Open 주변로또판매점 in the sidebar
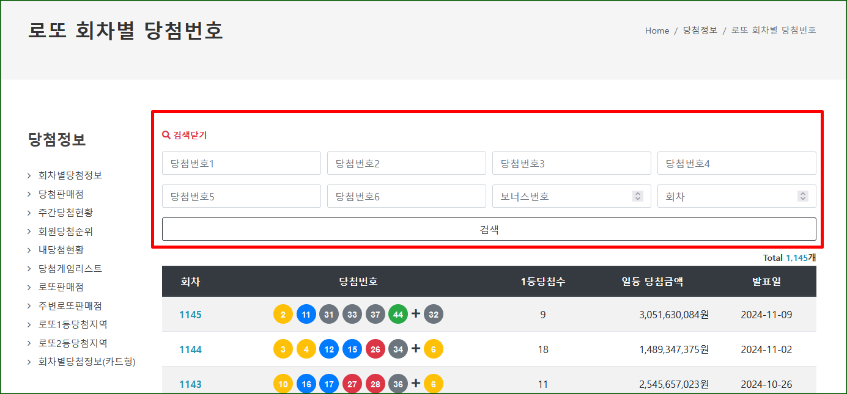Viewport: 847px width, 394px height. (70, 306)
